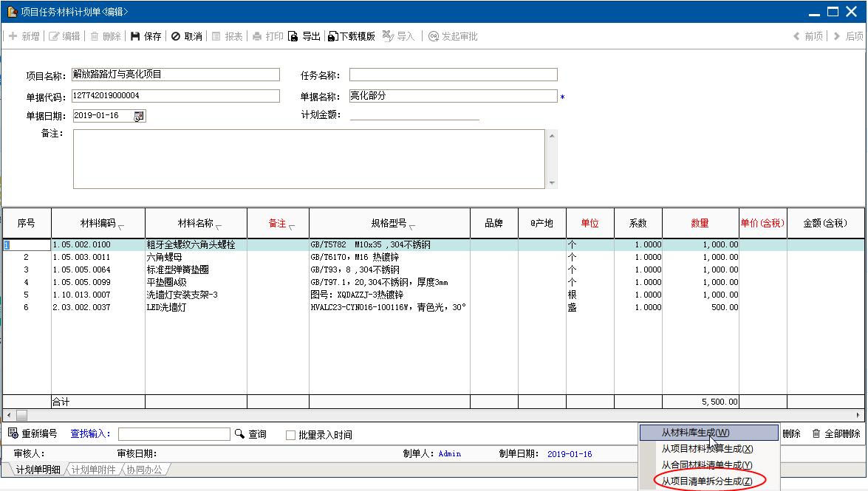Click the 备注 remarks text area

[309, 159]
